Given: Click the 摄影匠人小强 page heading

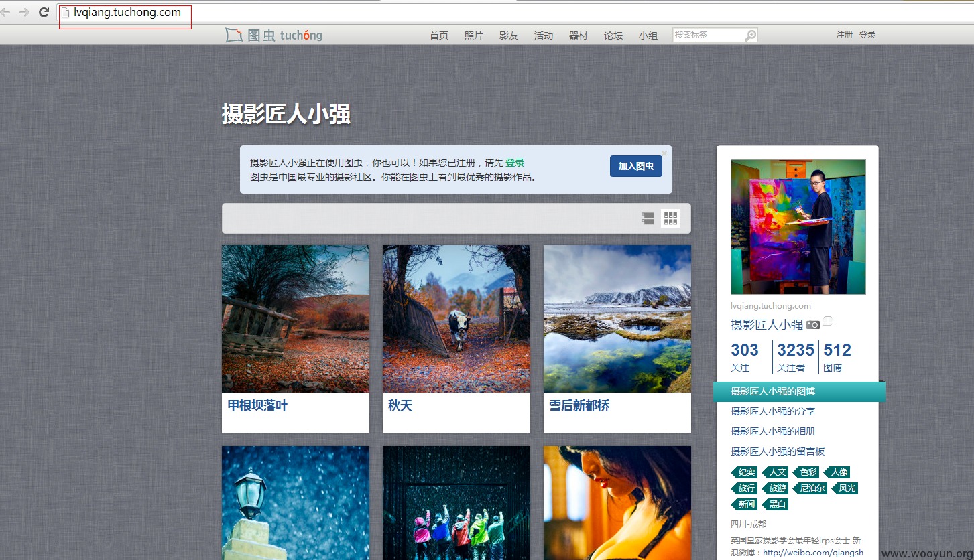Looking at the screenshot, I should (286, 115).
